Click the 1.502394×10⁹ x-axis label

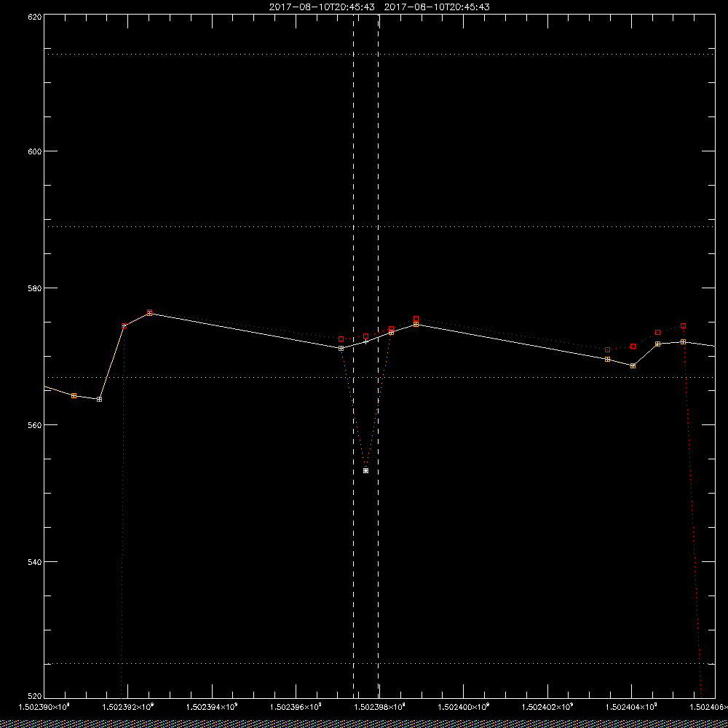click(x=212, y=707)
